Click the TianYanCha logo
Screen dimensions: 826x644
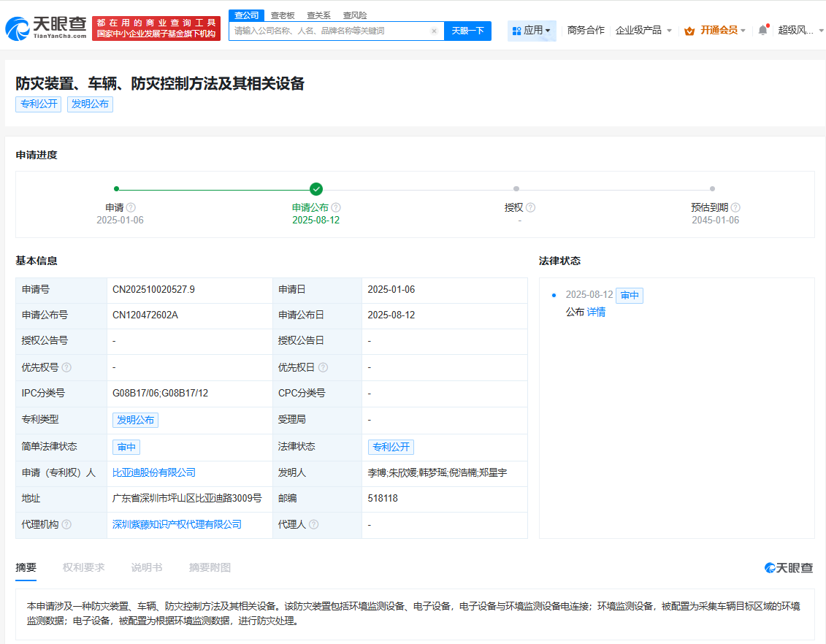pos(42,27)
